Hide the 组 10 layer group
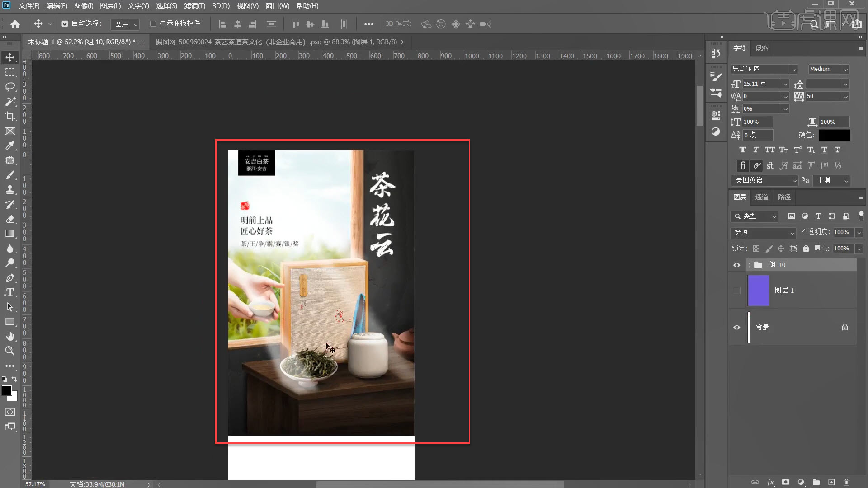Viewport: 868px width, 488px height. coord(736,265)
